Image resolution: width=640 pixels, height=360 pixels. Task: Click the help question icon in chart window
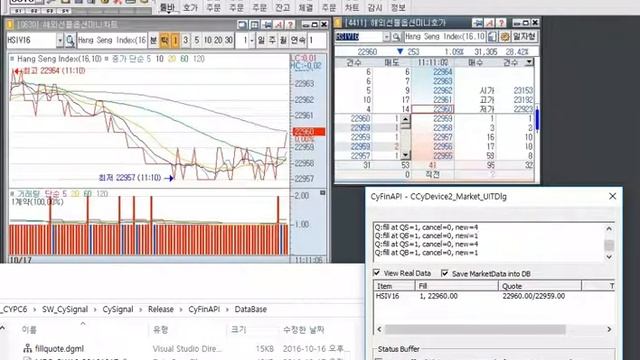pos(290,24)
